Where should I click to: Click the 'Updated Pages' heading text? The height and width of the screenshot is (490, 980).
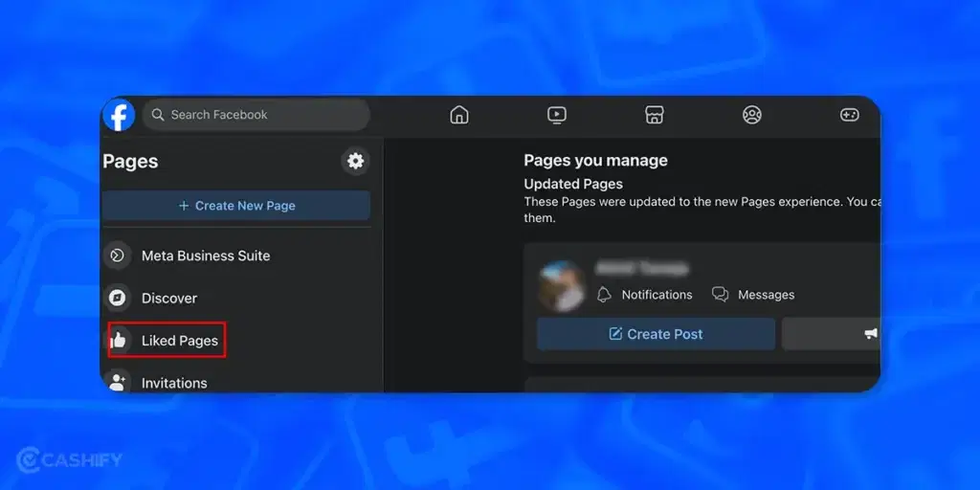(x=573, y=185)
